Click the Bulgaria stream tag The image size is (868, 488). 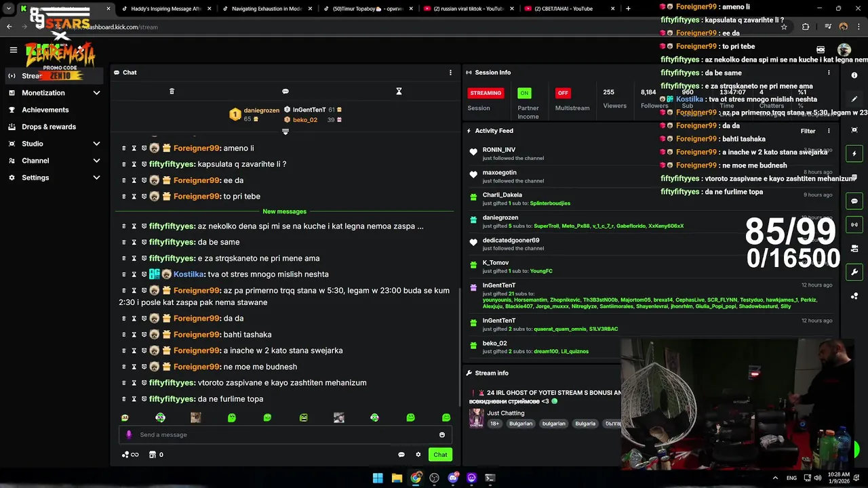tap(585, 424)
